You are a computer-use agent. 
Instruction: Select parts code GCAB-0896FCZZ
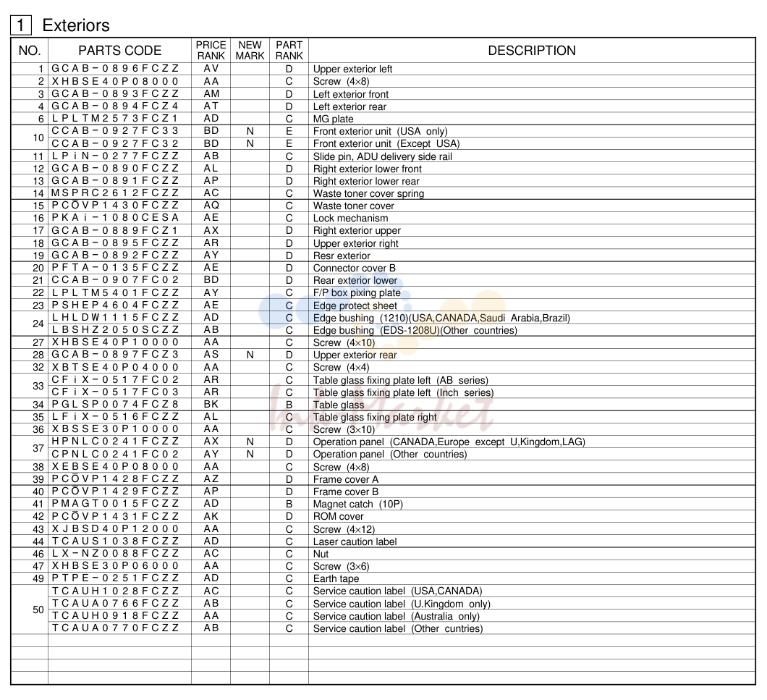tap(116, 69)
